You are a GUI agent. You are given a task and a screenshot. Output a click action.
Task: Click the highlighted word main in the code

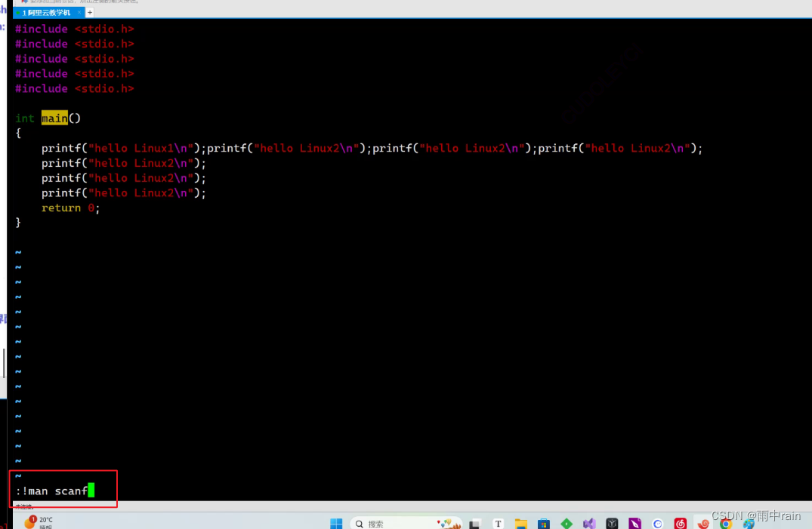[54, 118]
